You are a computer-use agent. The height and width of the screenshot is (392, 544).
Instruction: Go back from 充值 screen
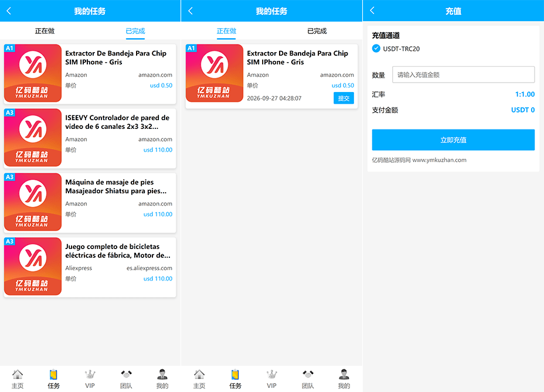click(x=372, y=11)
